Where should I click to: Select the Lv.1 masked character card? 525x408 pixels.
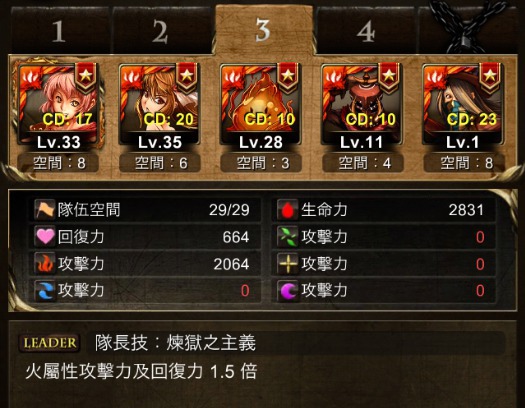[x=463, y=104]
